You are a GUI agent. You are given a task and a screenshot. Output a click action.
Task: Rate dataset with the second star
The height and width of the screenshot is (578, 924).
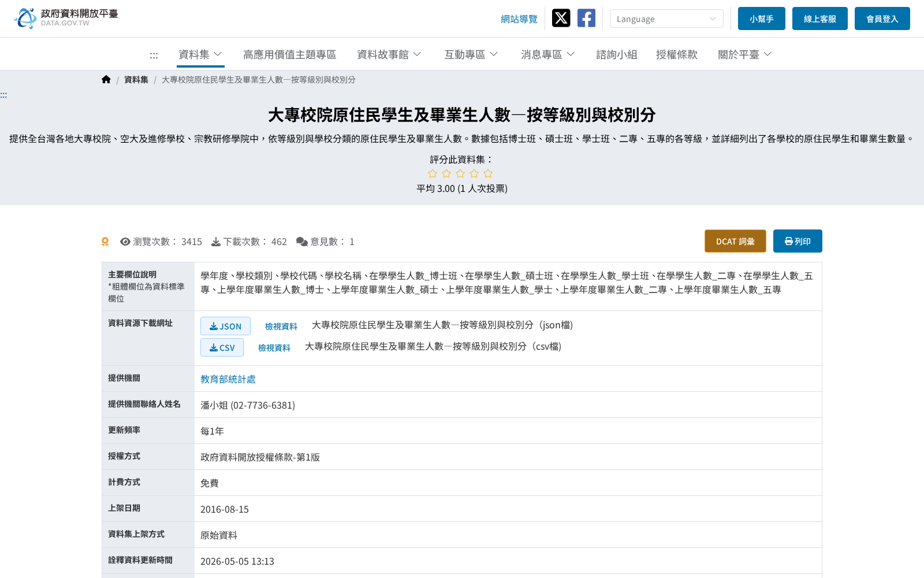[x=446, y=173]
